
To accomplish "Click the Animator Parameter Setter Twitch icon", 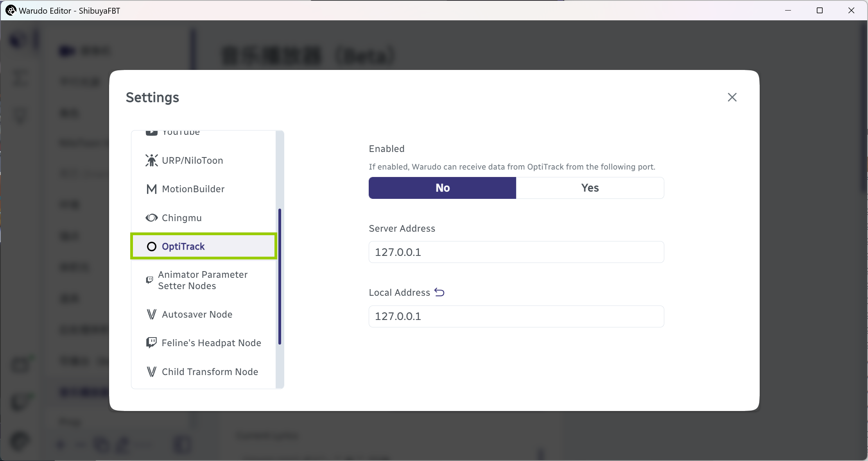I will pos(149,280).
